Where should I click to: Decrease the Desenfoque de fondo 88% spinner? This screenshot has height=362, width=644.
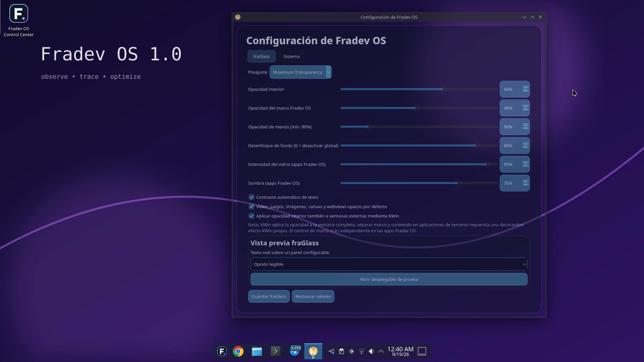pyautogui.click(x=526, y=147)
